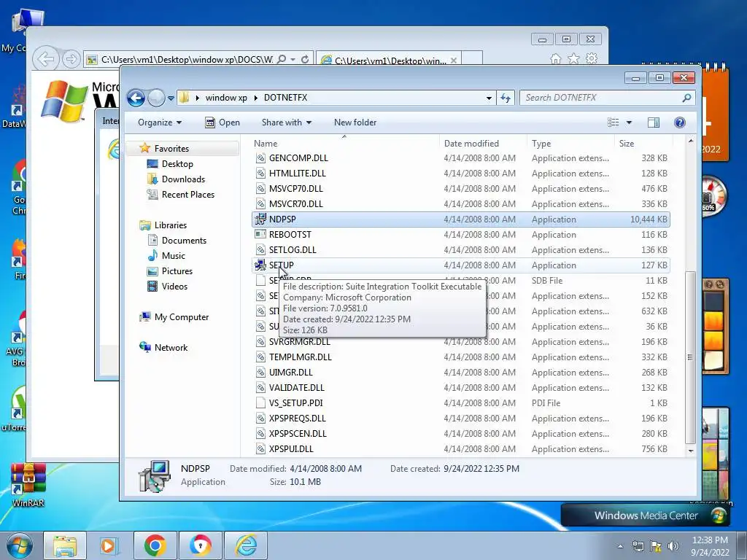Click the search magnifier icon in Explorer
Screen dimensions: 747x560
[x=686, y=98]
